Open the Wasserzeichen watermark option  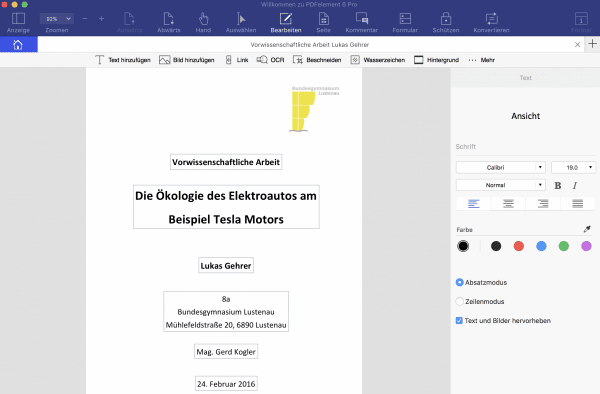378,60
